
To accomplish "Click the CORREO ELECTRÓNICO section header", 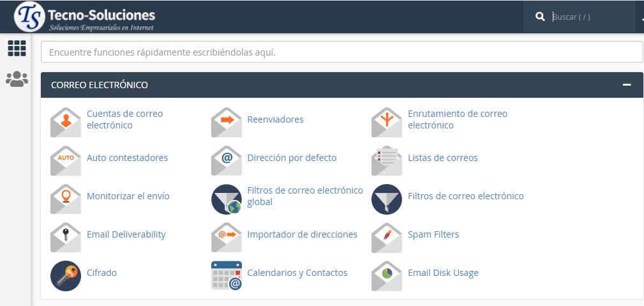I will tap(341, 85).
